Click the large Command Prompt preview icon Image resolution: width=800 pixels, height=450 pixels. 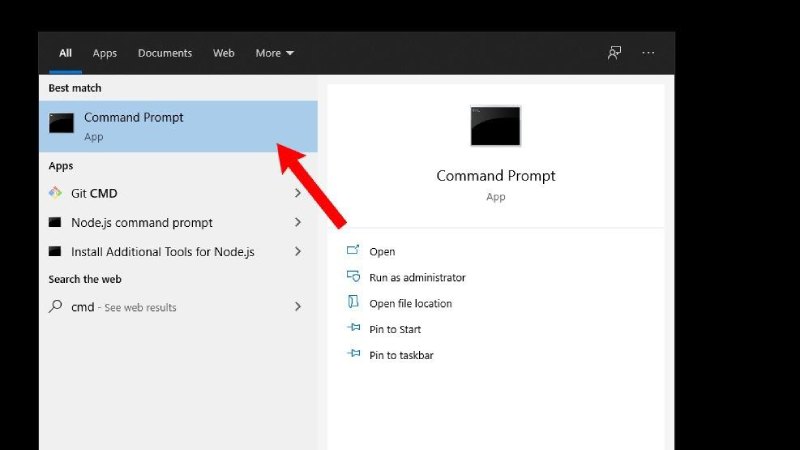point(495,126)
